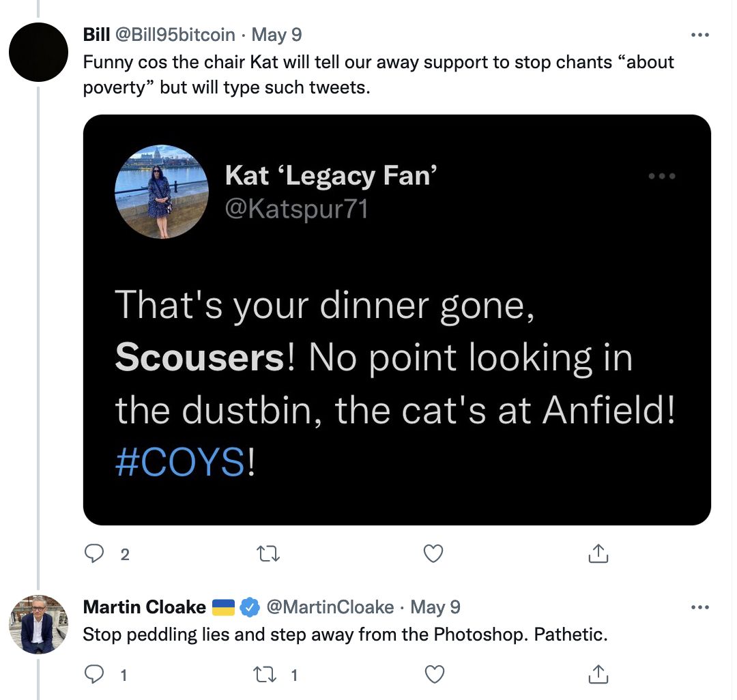Reply to Martin Cloake's tweet
The height and width of the screenshot is (700, 737).
(x=93, y=675)
